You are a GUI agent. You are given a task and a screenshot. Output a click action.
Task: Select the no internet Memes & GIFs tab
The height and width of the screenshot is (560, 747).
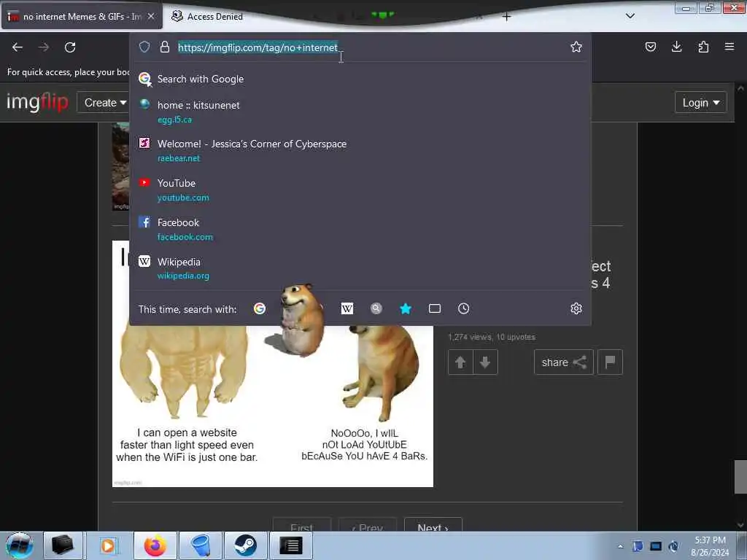coord(81,17)
